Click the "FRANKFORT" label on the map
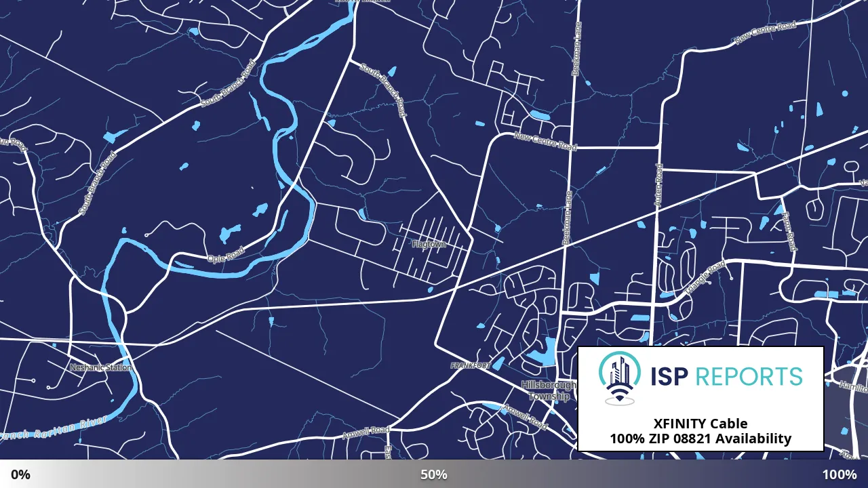This screenshot has width=868, height=488. (471, 365)
